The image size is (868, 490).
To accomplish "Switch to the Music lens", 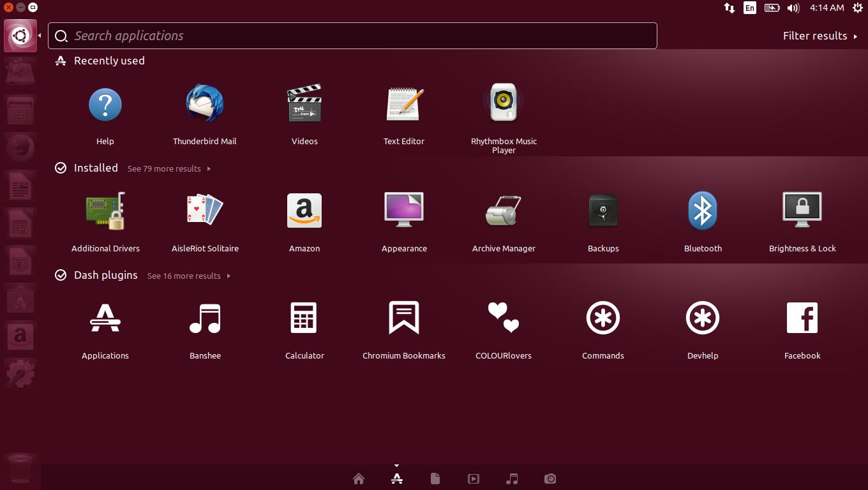I will (512, 479).
